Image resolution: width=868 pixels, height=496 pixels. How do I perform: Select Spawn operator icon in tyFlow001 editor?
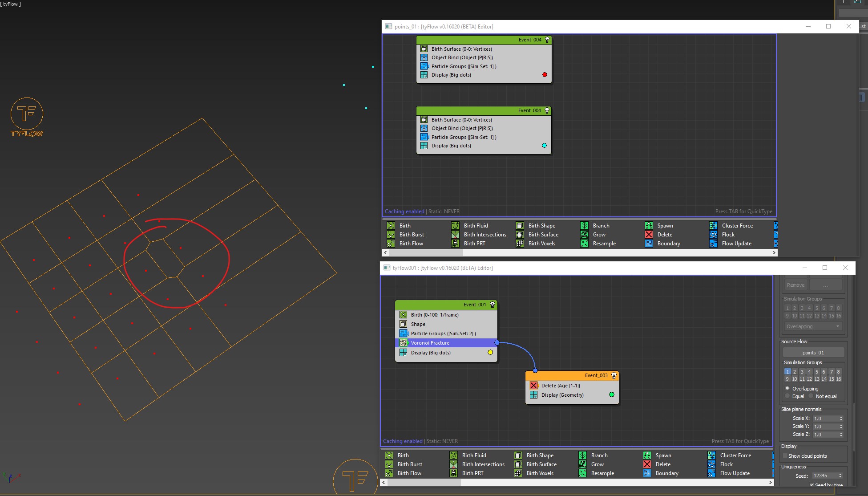647,455
